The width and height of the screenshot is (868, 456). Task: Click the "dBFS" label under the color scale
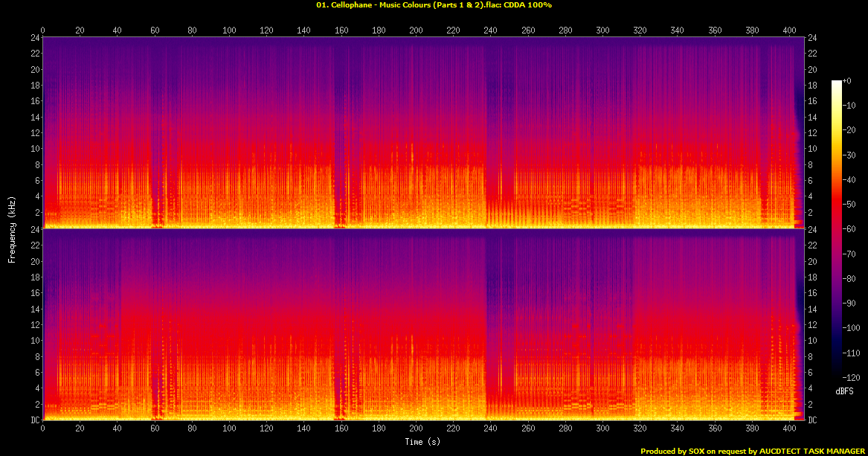844,391
